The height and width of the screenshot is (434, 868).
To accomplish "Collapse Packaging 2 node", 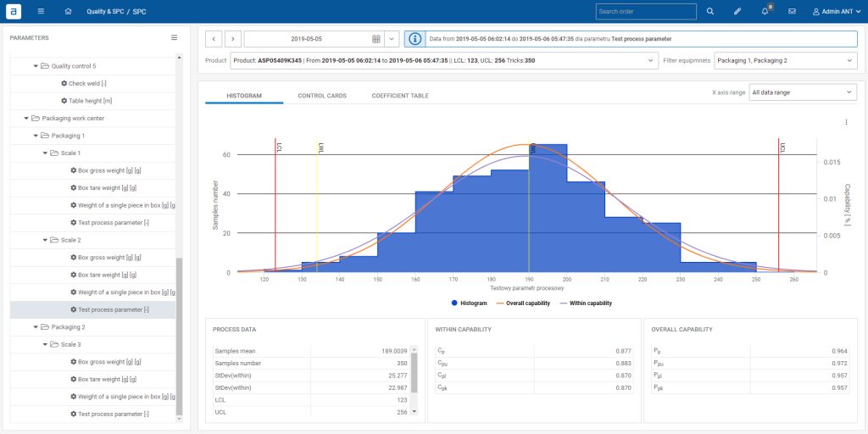I will click(36, 327).
